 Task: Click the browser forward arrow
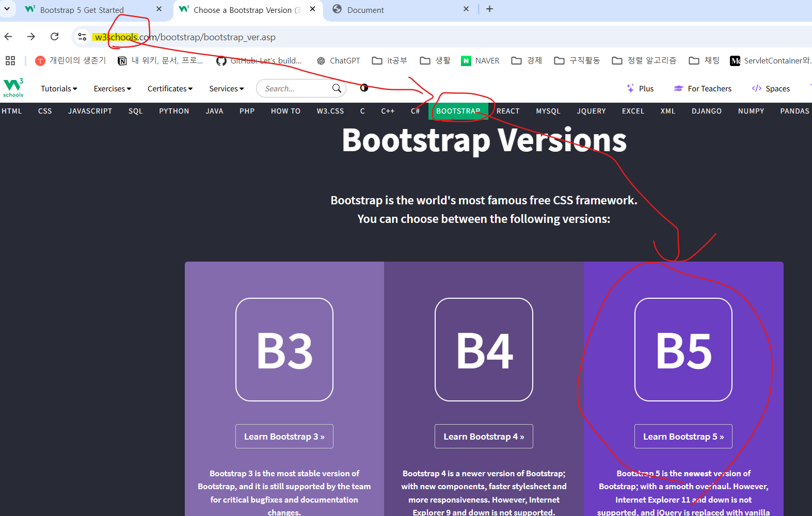[31, 37]
